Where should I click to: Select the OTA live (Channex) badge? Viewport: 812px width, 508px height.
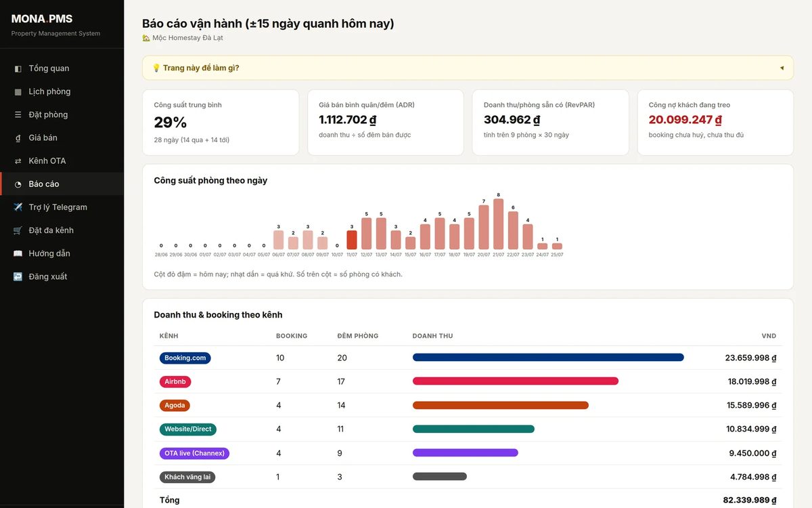194,453
